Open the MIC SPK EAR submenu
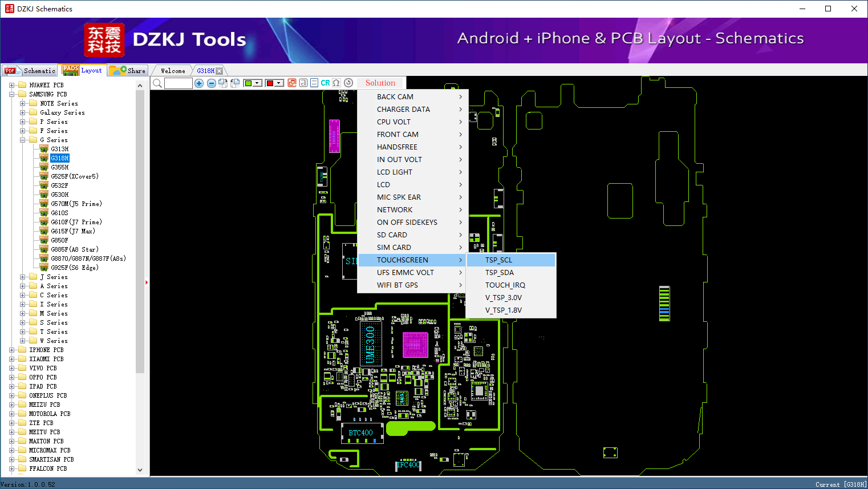Screen dimensions: 868x489 pos(413,197)
